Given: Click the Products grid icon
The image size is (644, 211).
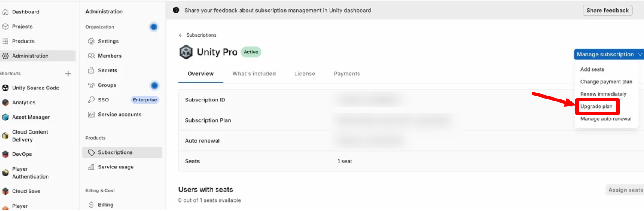Looking at the screenshot, I should click(x=5, y=41).
